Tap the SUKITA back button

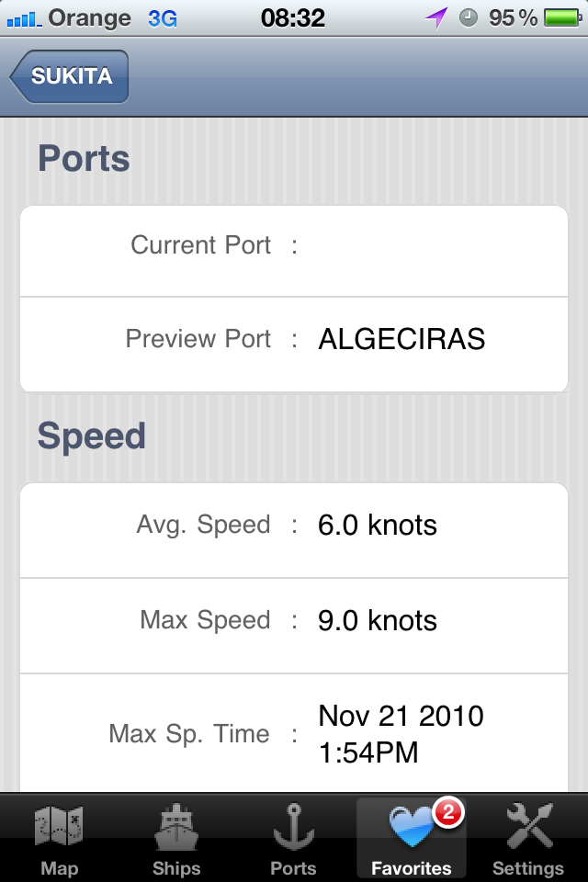(x=70, y=76)
